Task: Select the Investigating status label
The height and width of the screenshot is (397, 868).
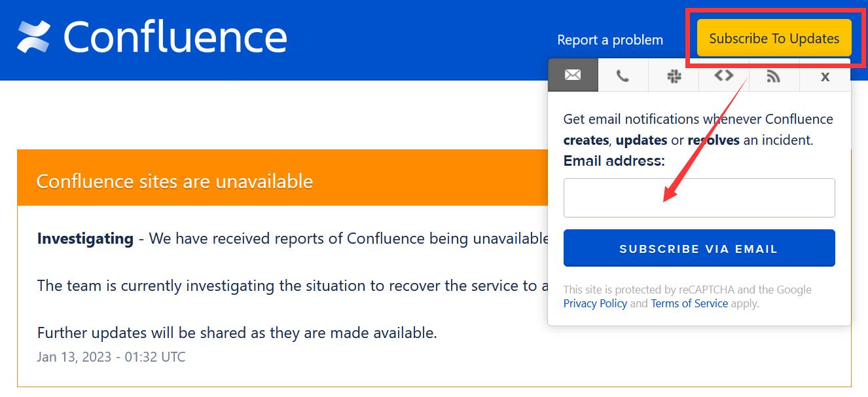Action: pos(85,238)
